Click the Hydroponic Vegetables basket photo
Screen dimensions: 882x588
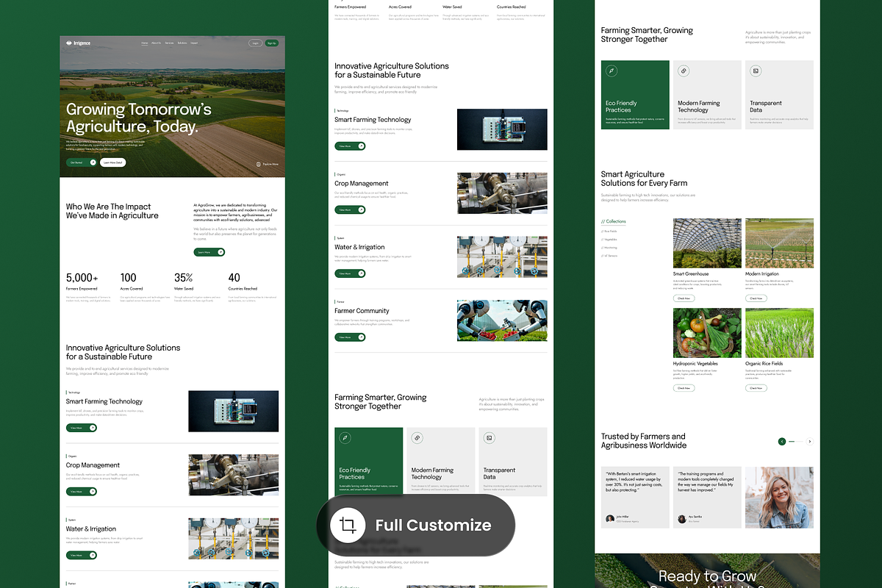[x=707, y=333]
